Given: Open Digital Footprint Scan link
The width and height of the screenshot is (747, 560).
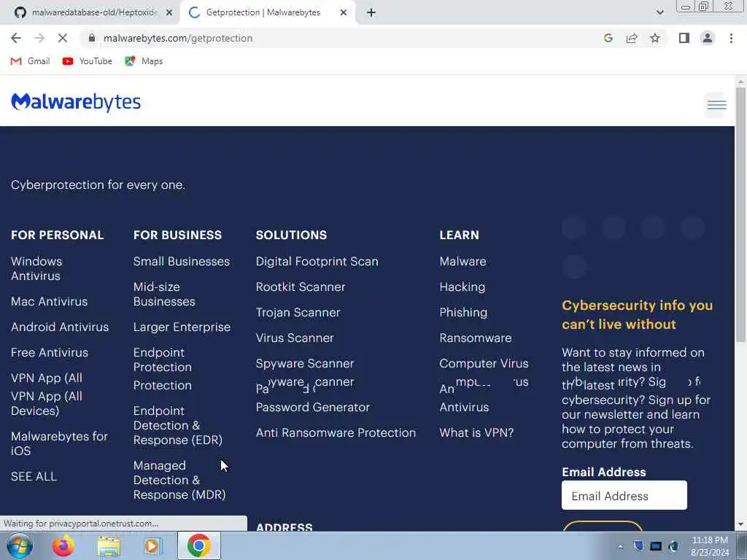Looking at the screenshot, I should click(317, 262).
